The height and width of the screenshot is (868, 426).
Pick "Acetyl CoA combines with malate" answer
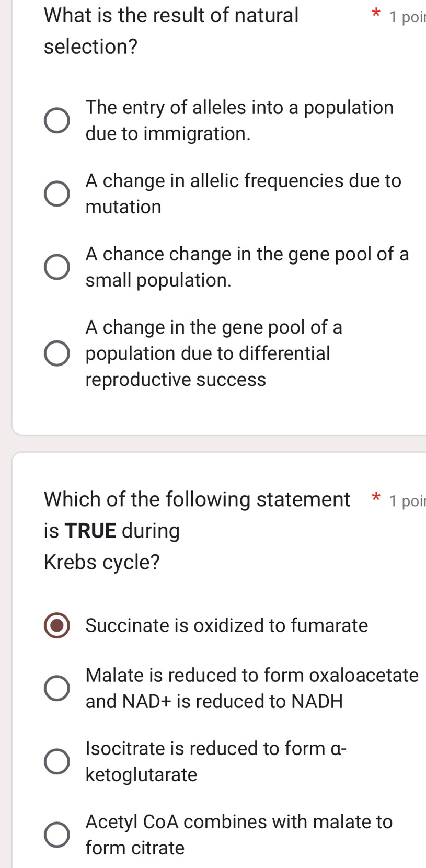pyautogui.click(x=56, y=835)
